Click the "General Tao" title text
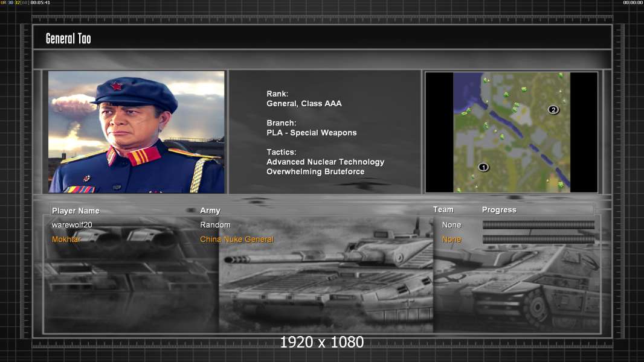 click(68, 39)
